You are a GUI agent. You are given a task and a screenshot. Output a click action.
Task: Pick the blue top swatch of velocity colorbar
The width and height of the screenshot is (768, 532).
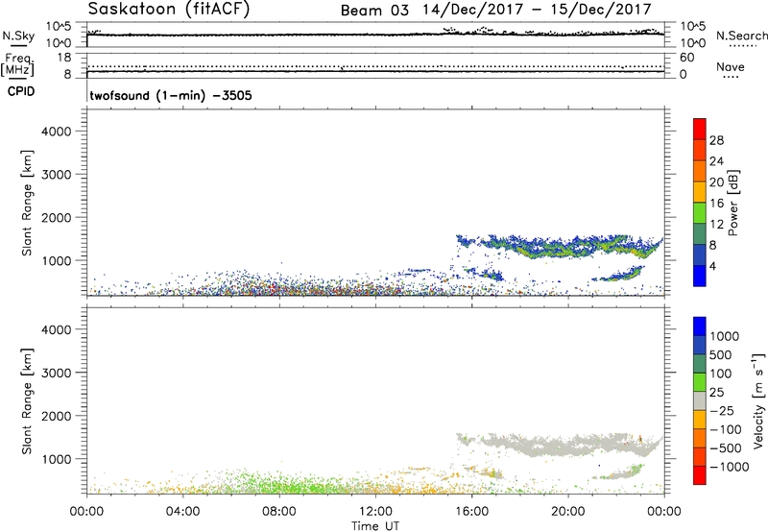[700, 326]
